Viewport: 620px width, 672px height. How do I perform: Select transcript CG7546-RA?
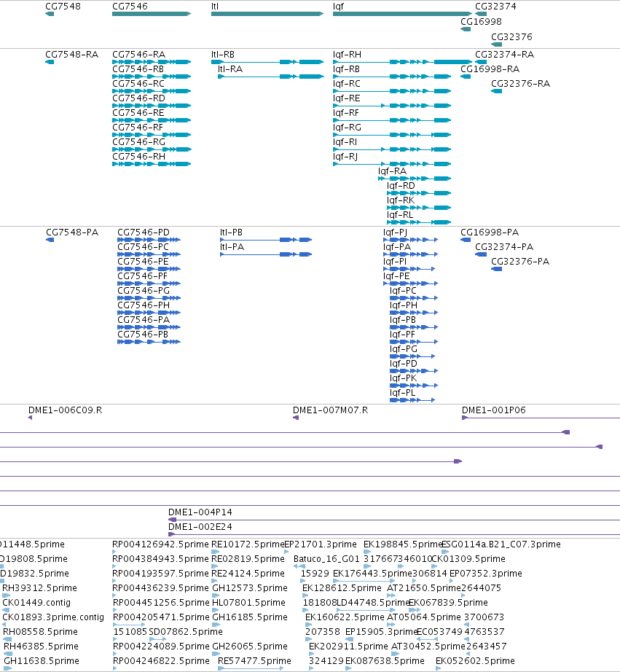click(139, 55)
